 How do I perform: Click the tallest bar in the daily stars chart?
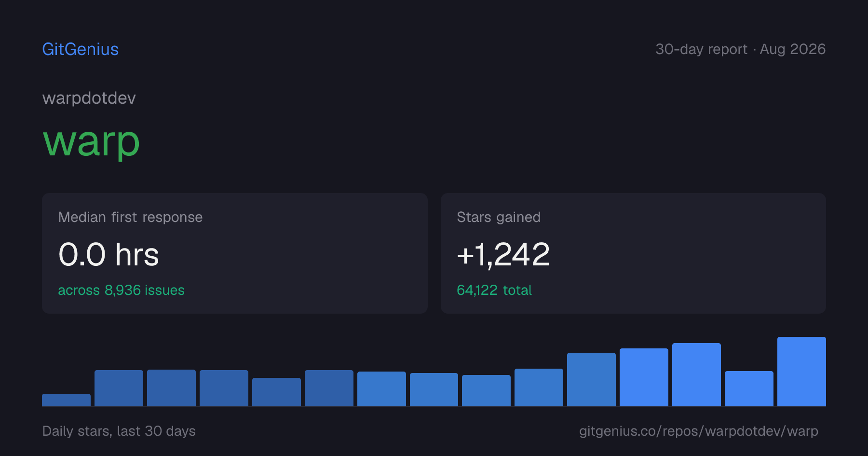(801, 372)
